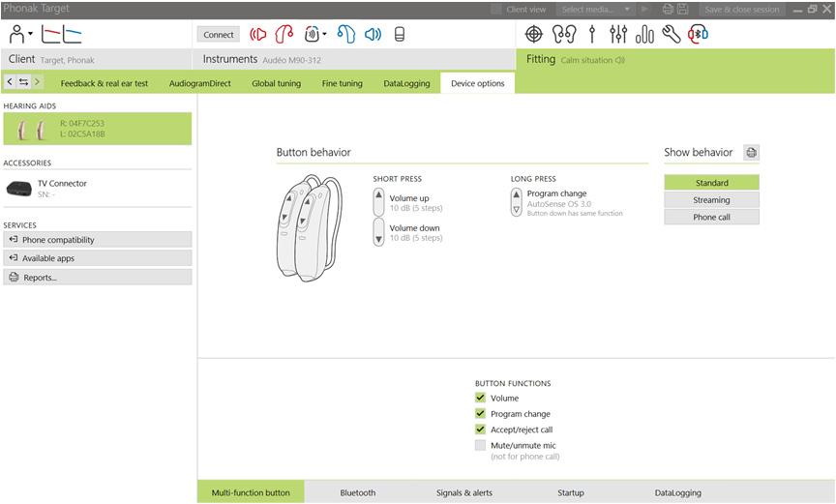Open the Select media dropdown
The image size is (836, 504).
[x=594, y=9]
